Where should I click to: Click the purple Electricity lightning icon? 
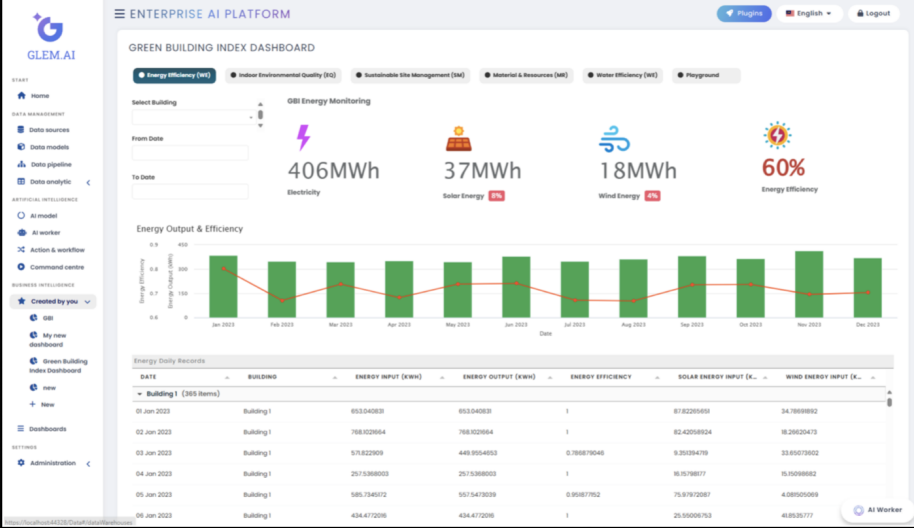tap(304, 137)
